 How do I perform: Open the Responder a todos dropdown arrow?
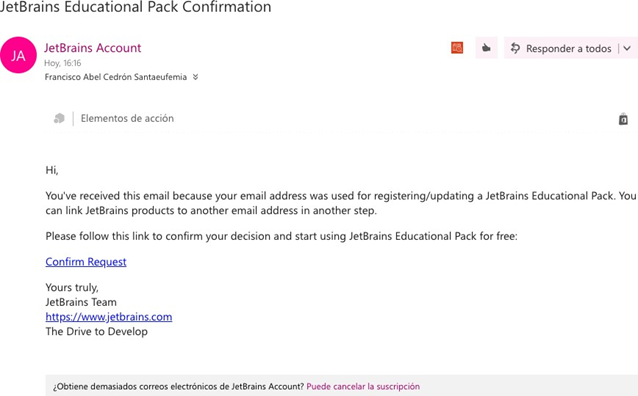coord(627,48)
